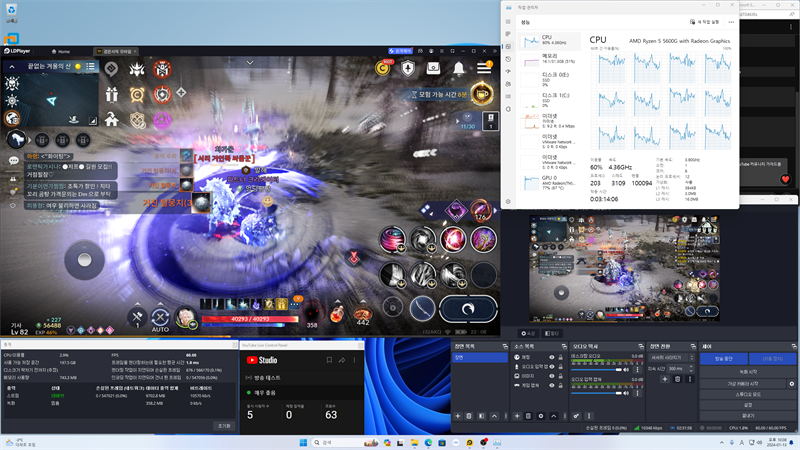Open the game notification bell
The height and width of the screenshot is (450, 800).
[x=459, y=68]
